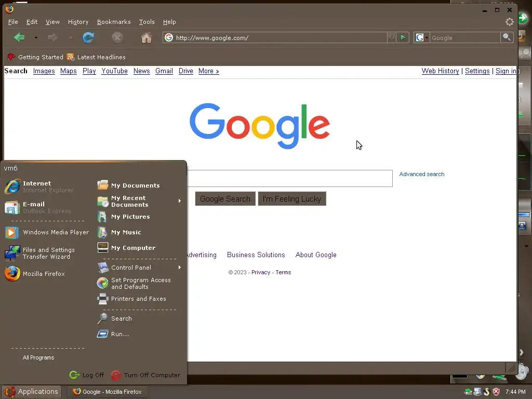Click the green Go arrow beside URL bar
Viewport: 532px width, 399px height.
point(403,37)
